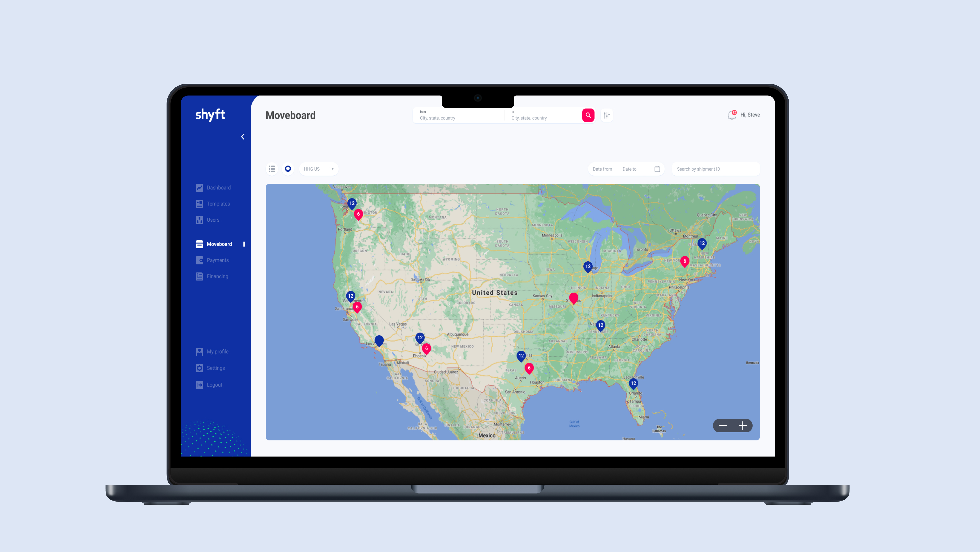Select pink 6 marker near San Francisco
The image size is (980, 552).
[357, 307]
